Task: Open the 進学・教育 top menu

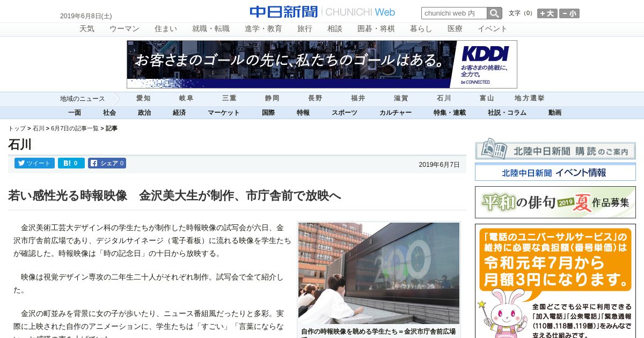Action: (x=264, y=29)
